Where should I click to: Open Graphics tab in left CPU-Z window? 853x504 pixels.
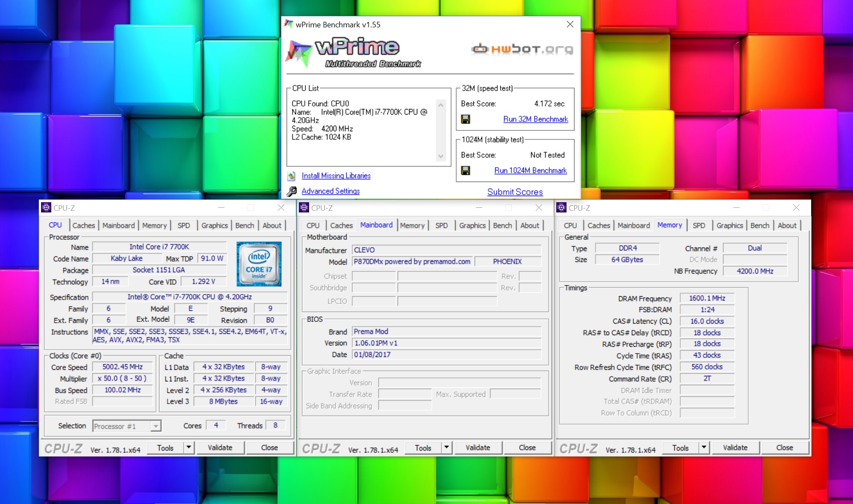tap(215, 225)
